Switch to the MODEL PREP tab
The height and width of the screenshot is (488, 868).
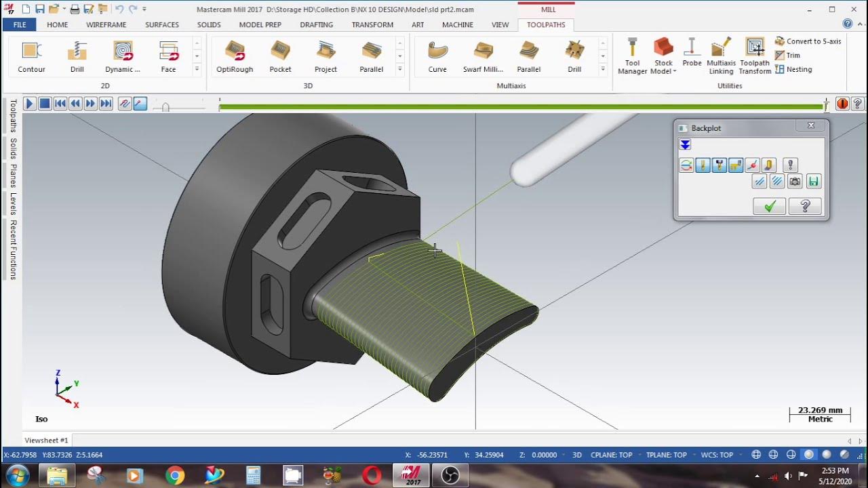click(x=260, y=24)
